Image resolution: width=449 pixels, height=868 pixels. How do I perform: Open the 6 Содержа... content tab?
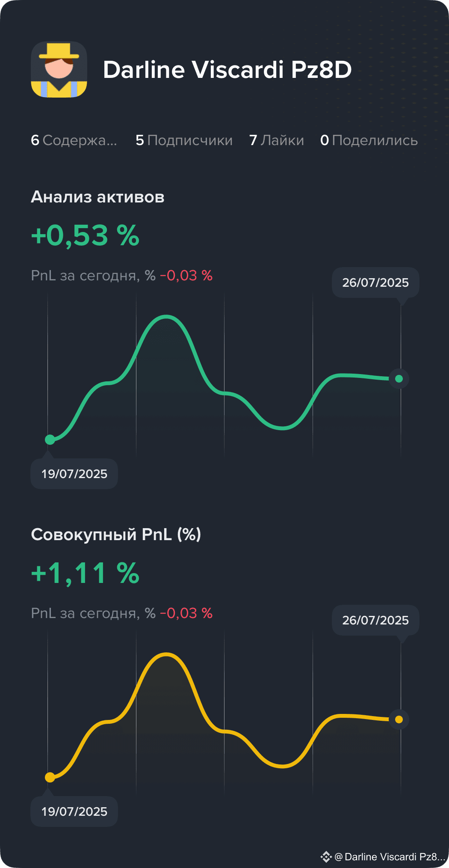pyautogui.click(x=74, y=140)
